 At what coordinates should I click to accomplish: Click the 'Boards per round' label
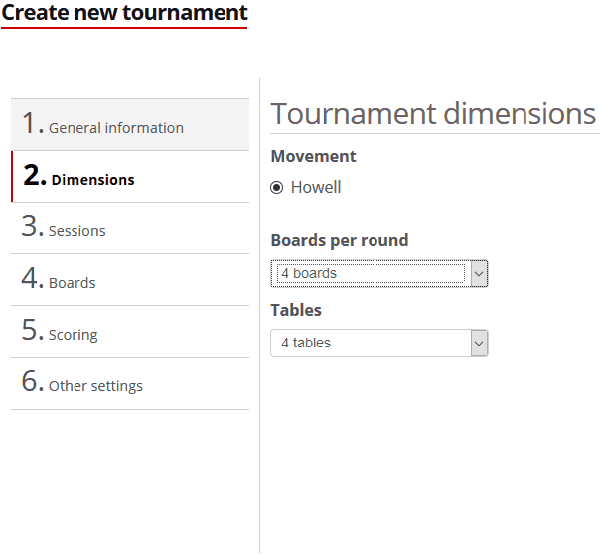pyautogui.click(x=339, y=240)
